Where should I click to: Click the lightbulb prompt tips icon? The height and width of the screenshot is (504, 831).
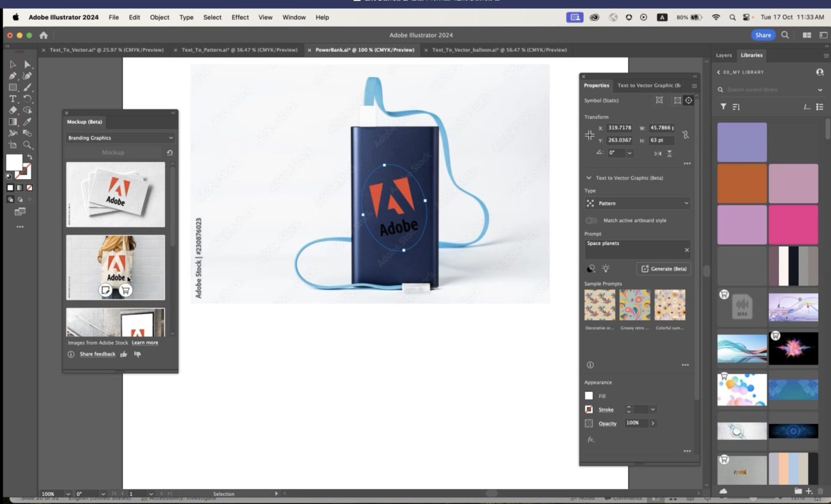(x=606, y=269)
